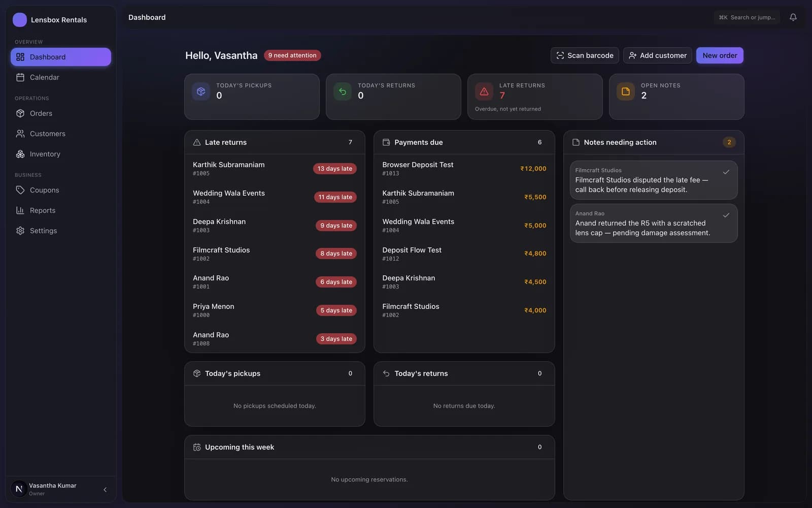Click the Payments due wallet icon
812x508 pixels.
[x=386, y=142]
